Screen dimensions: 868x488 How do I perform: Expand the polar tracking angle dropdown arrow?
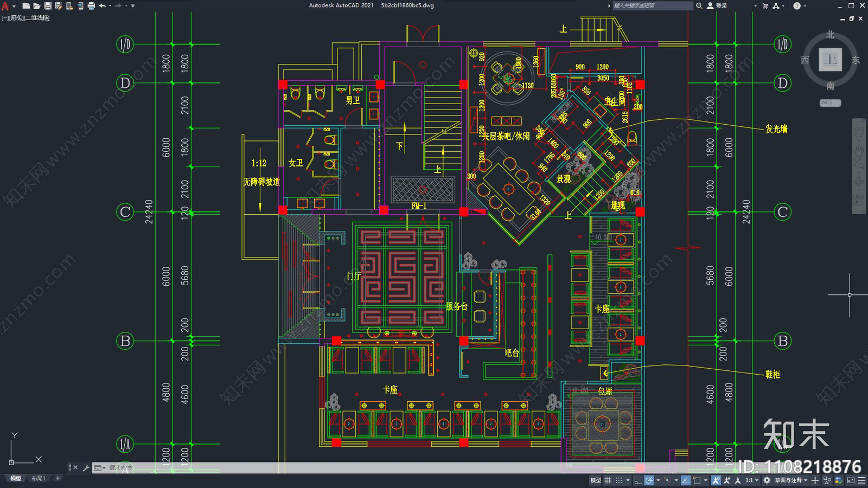tap(658, 480)
